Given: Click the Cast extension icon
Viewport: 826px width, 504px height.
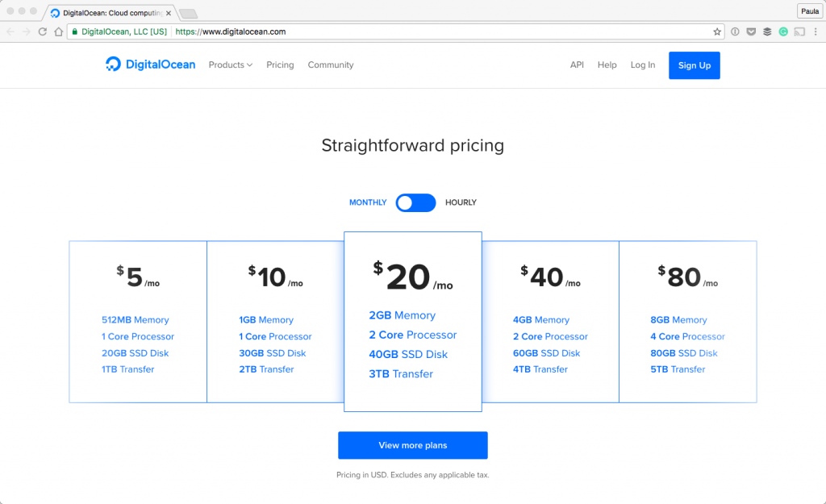Looking at the screenshot, I should pyautogui.click(x=799, y=32).
